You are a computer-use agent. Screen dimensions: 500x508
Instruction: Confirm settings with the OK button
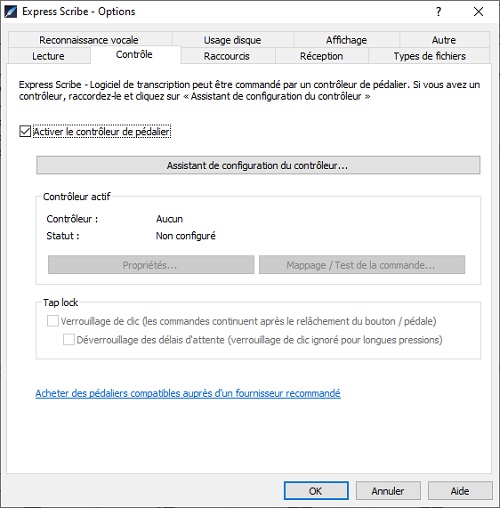click(316, 491)
